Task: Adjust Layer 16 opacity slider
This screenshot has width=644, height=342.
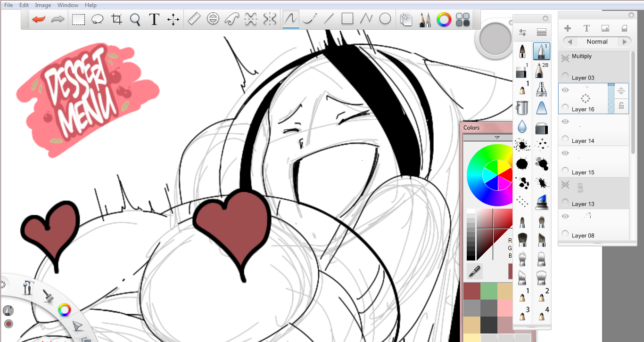Action: click(x=611, y=98)
